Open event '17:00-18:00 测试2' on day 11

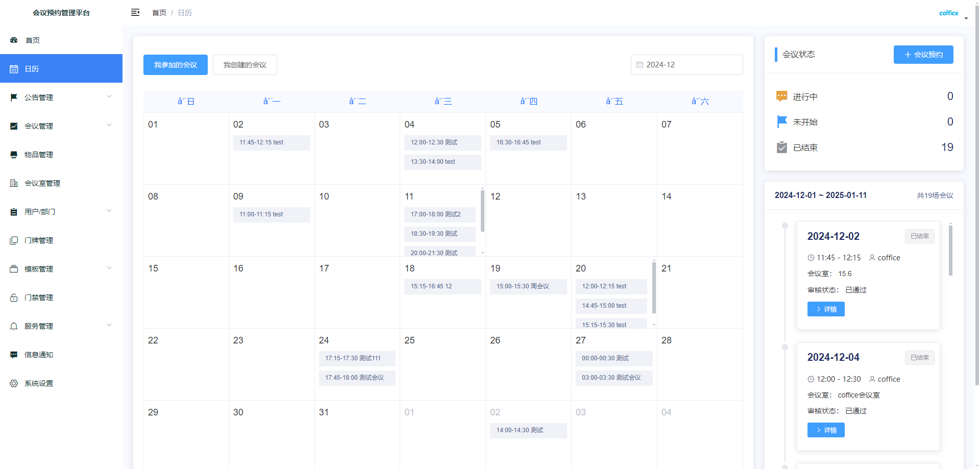[x=440, y=214]
